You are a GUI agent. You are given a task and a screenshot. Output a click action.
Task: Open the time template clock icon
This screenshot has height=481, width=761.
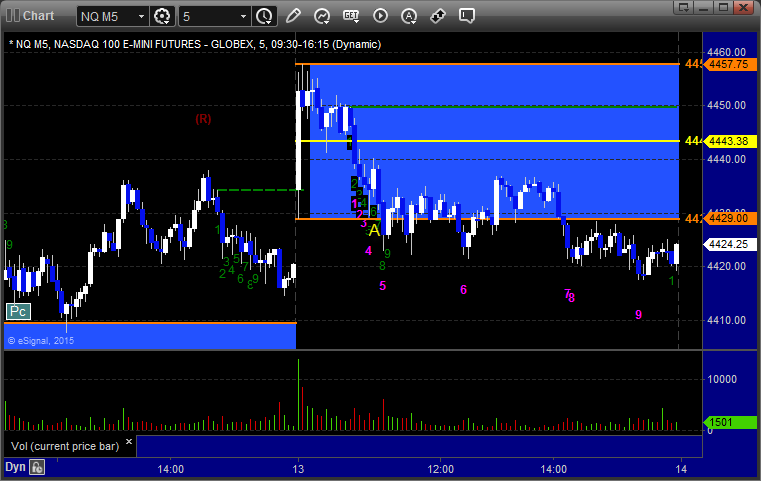click(265, 16)
